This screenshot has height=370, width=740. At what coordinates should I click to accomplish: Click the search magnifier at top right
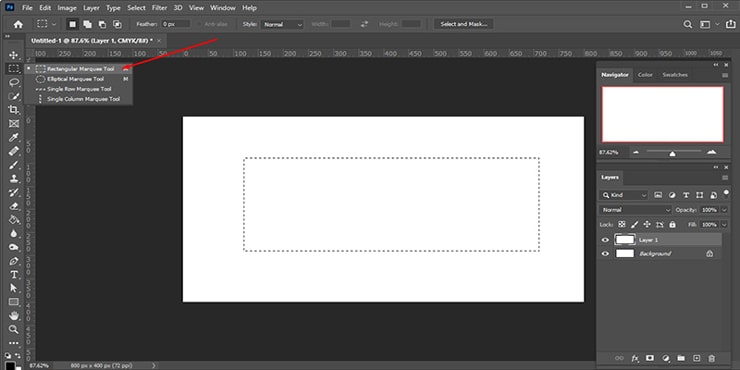click(x=688, y=25)
